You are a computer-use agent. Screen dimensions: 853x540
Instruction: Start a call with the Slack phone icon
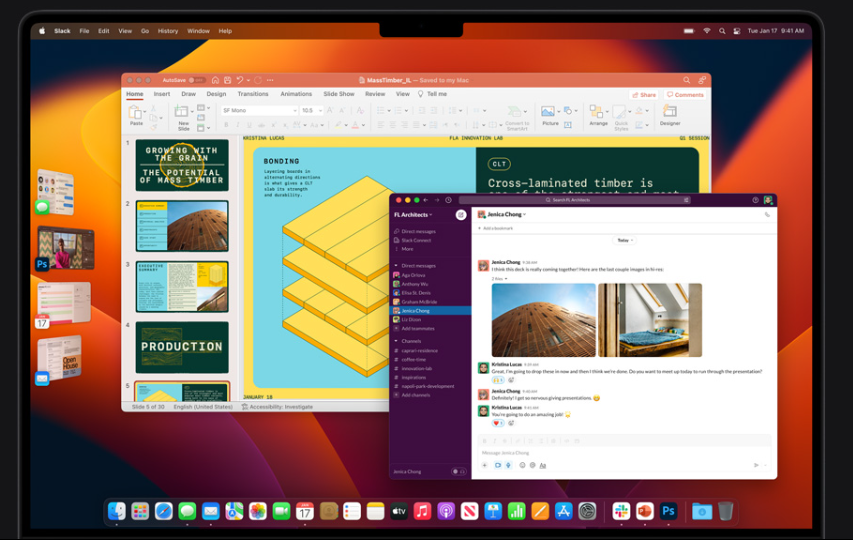(767, 215)
